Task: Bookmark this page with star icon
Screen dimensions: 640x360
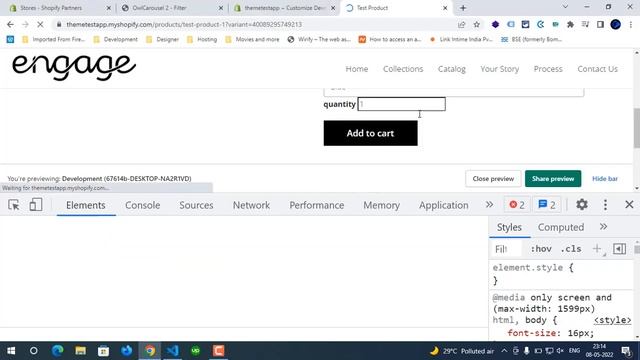Action: click(x=476, y=24)
